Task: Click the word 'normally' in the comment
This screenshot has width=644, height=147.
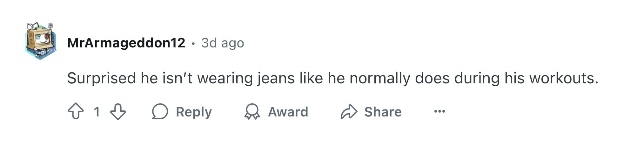Action: [x=380, y=78]
